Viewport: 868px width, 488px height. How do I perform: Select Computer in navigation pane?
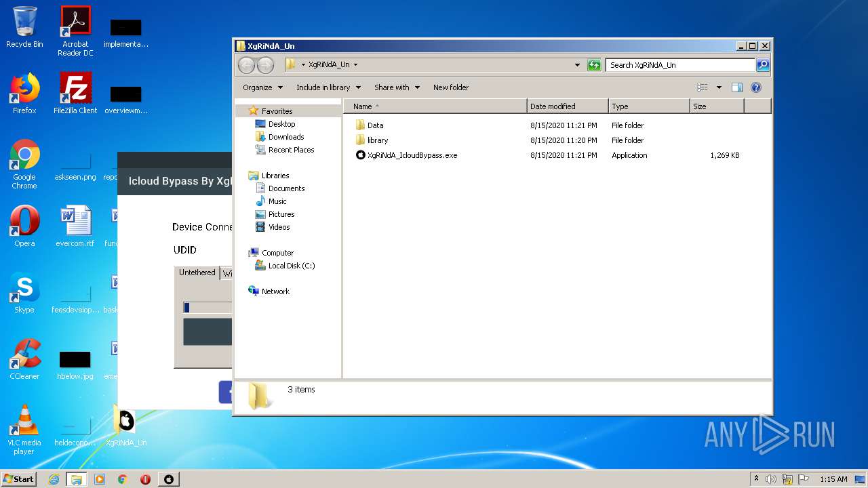277,253
